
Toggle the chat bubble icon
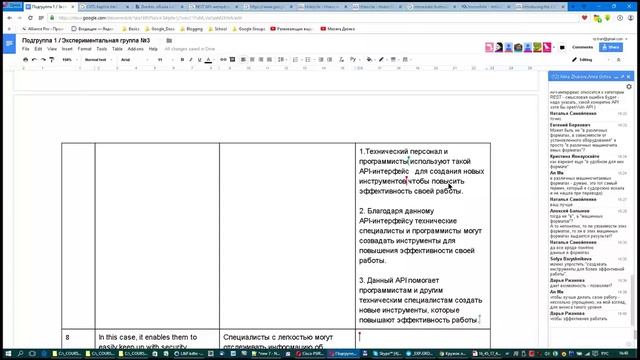(562, 48)
